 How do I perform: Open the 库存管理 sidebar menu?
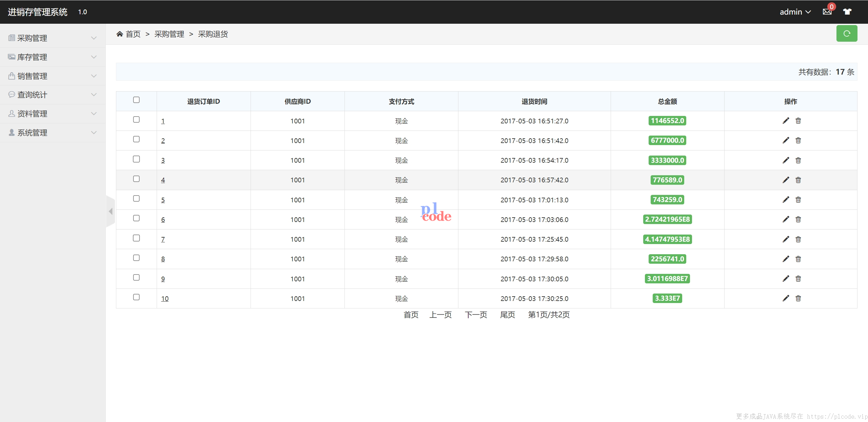pyautogui.click(x=53, y=57)
